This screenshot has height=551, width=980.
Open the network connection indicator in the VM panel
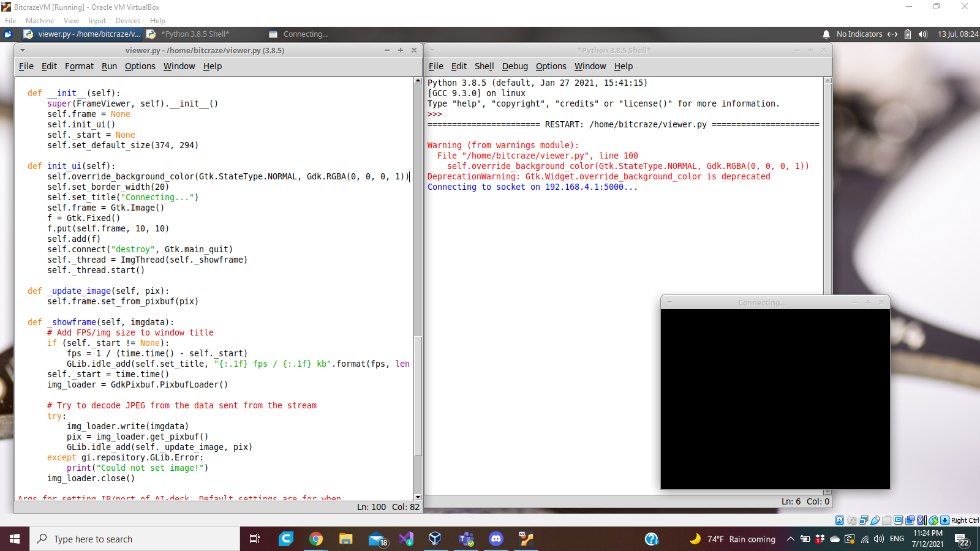click(892, 34)
